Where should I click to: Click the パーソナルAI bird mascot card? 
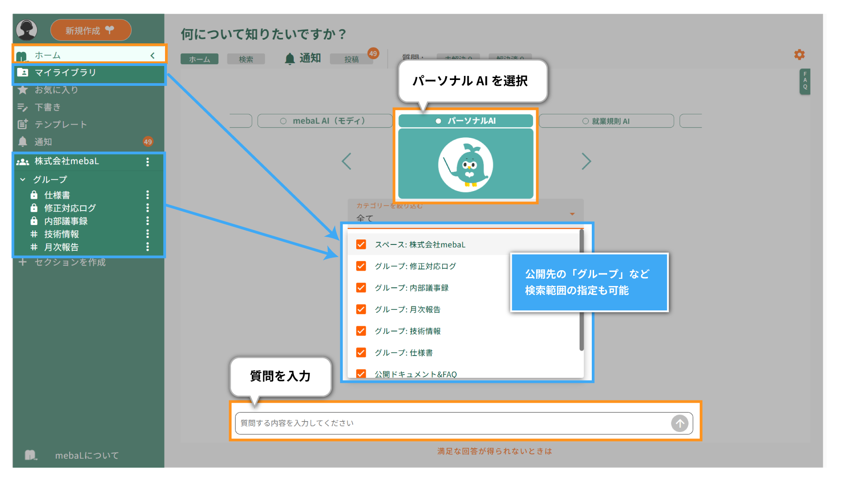(x=466, y=164)
